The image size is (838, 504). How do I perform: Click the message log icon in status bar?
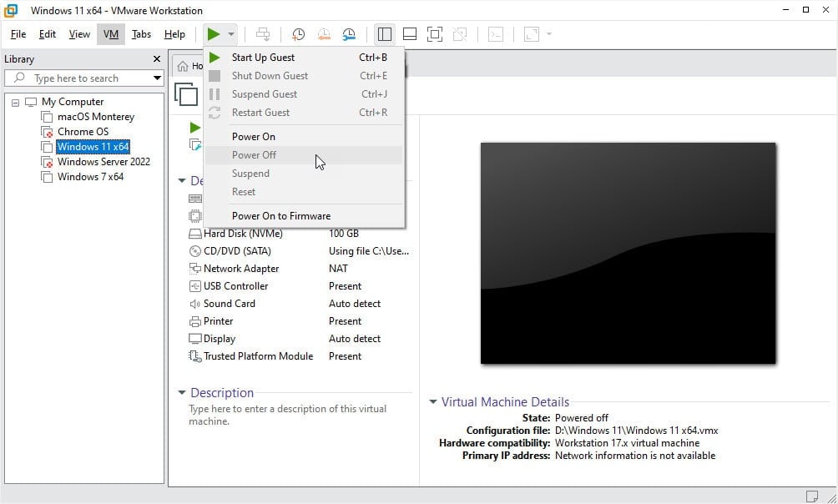click(x=812, y=496)
